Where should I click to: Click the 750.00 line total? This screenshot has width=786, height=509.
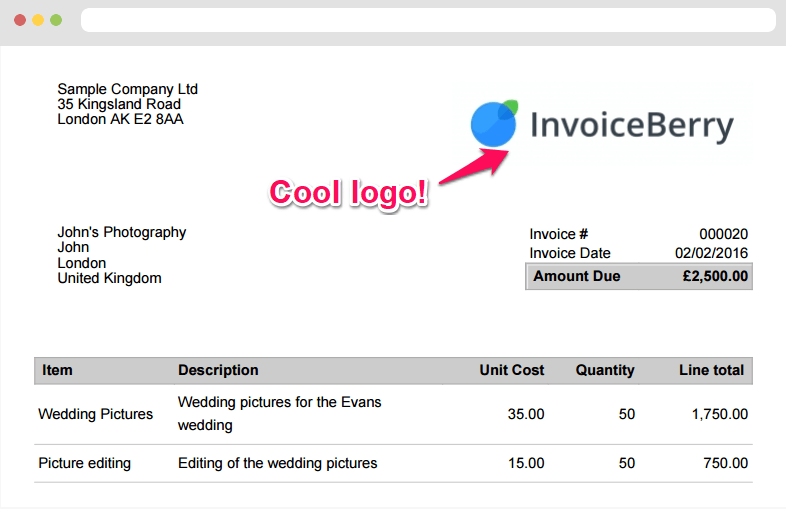point(725,463)
